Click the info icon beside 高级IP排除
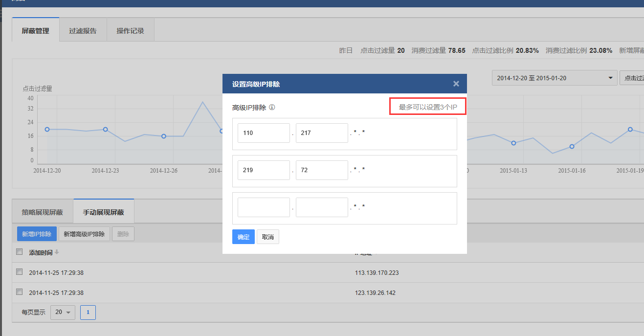The height and width of the screenshot is (336, 644). tap(272, 108)
